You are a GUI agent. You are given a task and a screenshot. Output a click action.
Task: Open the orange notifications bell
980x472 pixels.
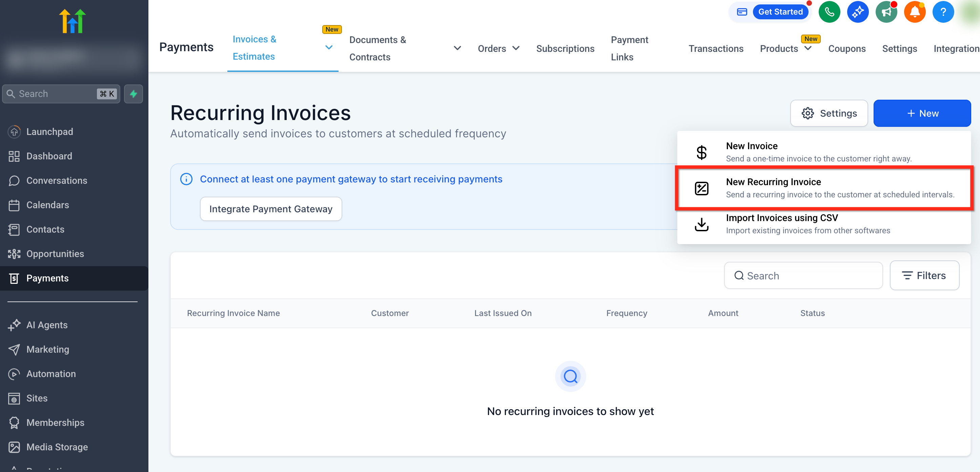click(x=915, y=12)
